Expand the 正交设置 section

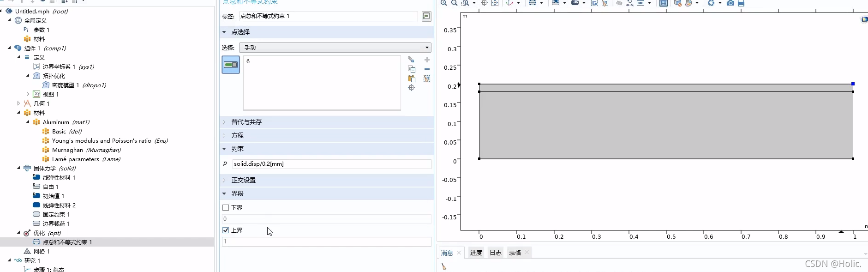[224, 180]
